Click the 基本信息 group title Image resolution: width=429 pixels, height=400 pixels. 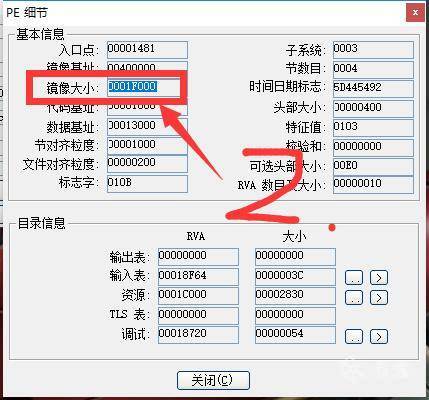pyautogui.click(x=40, y=34)
